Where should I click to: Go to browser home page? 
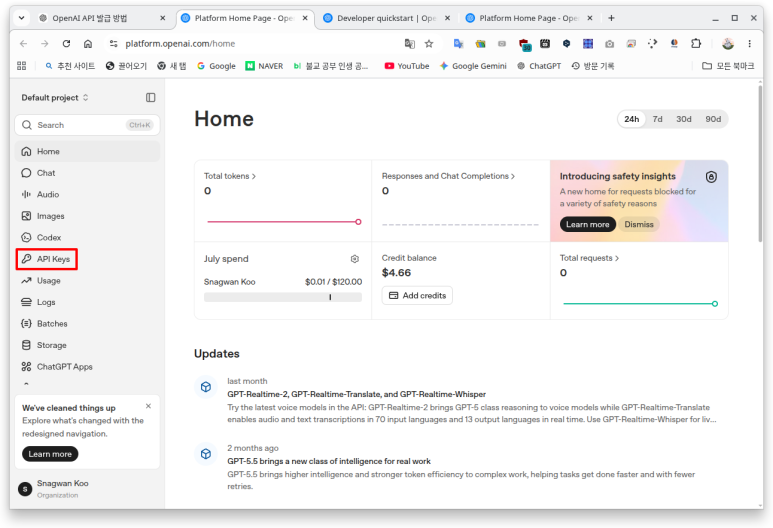click(88, 44)
